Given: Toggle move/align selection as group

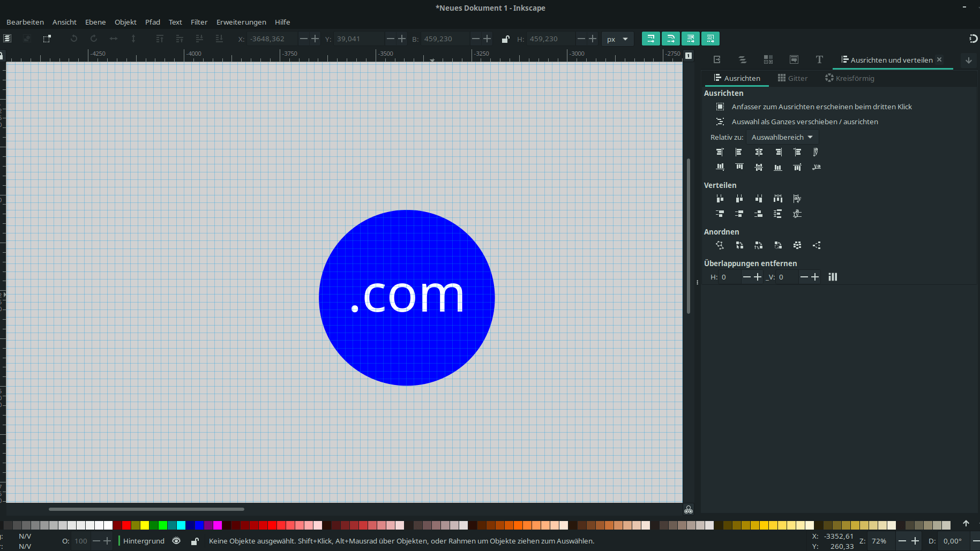Looking at the screenshot, I should 720,122.
